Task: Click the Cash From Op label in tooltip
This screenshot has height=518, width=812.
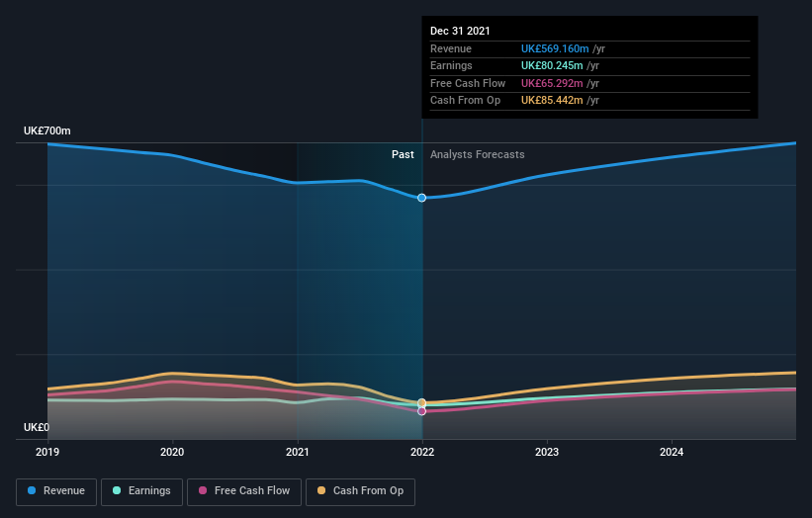Action: pos(466,101)
